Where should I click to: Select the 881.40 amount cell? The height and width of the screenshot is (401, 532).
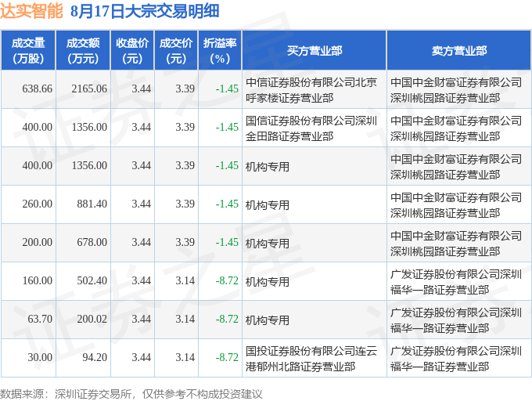(x=83, y=204)
